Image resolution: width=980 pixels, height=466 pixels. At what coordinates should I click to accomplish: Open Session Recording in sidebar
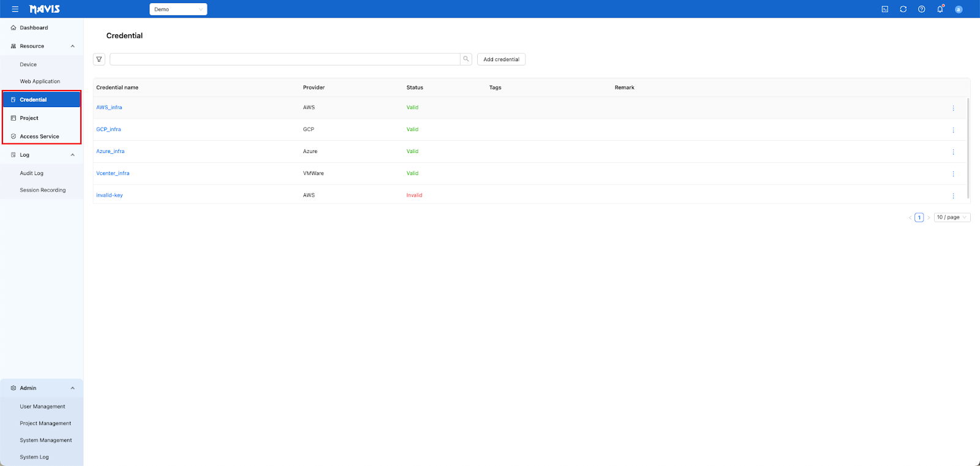tap(42, 190)
